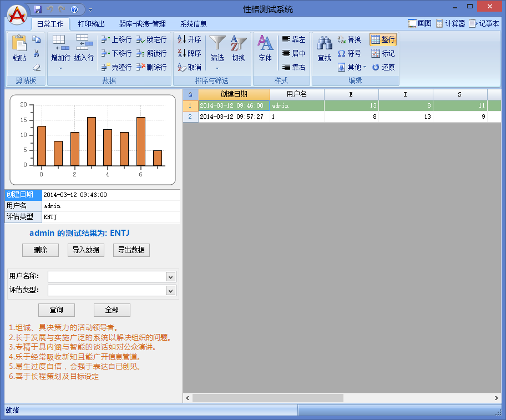The width and height of the screenshot is (506, 420).
Task: Open the dropdown arrow under 增加行
Action: 60,68
